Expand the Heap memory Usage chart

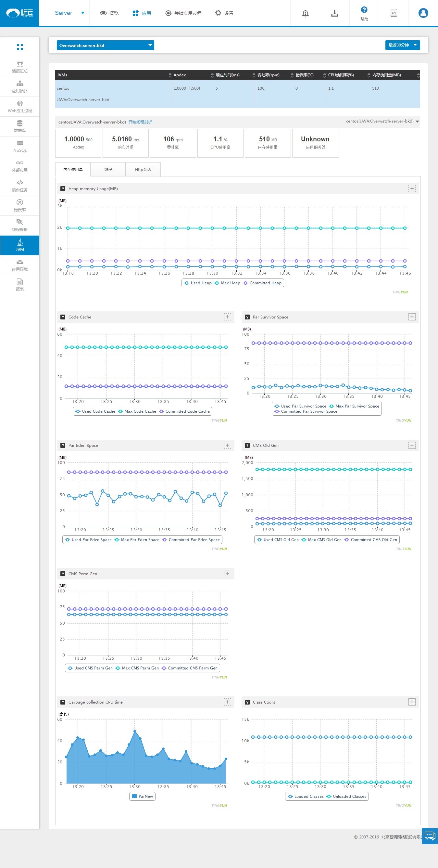(412, 189)
